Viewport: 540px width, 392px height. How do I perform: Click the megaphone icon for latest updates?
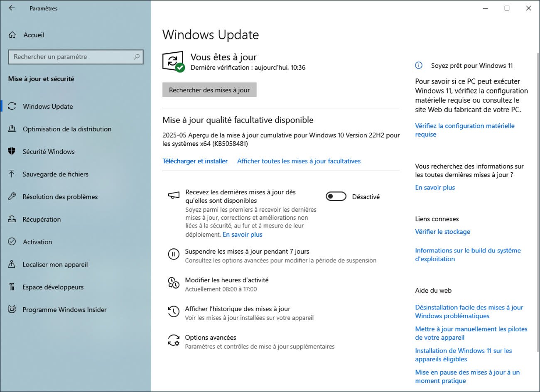point(174,195)
